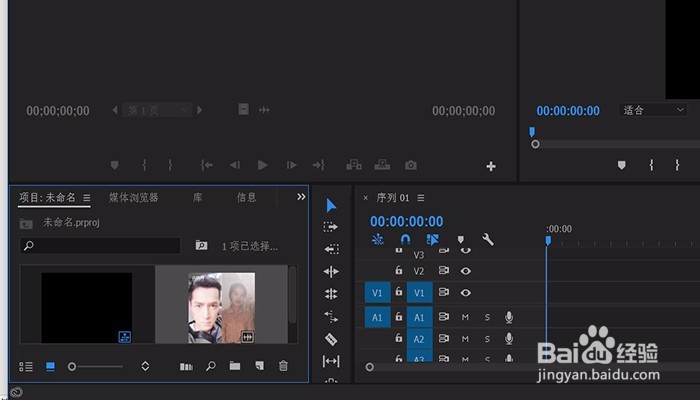The image size is (700, 400).
Task: Toggle lock on V2 track
Action: (399, 270)
